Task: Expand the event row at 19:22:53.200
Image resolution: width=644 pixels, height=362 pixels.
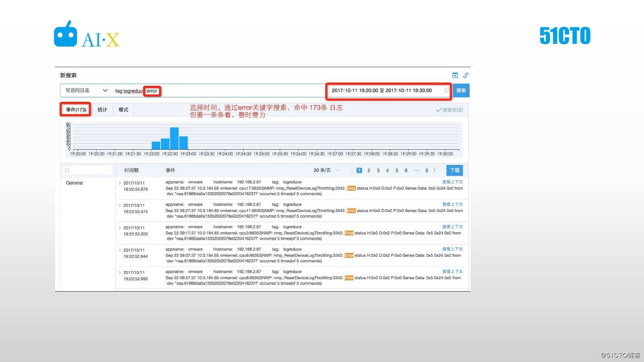Action: click(x=120, y=228)
